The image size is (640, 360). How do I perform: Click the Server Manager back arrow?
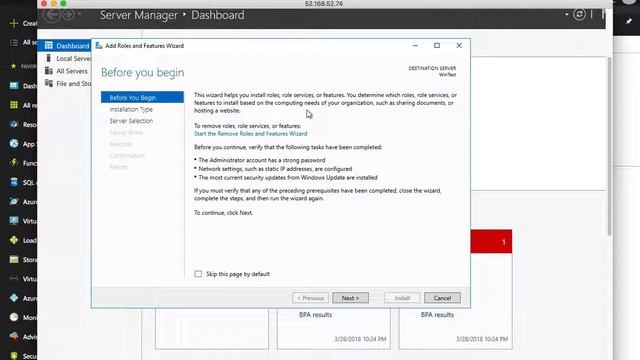tap(51, 15)
